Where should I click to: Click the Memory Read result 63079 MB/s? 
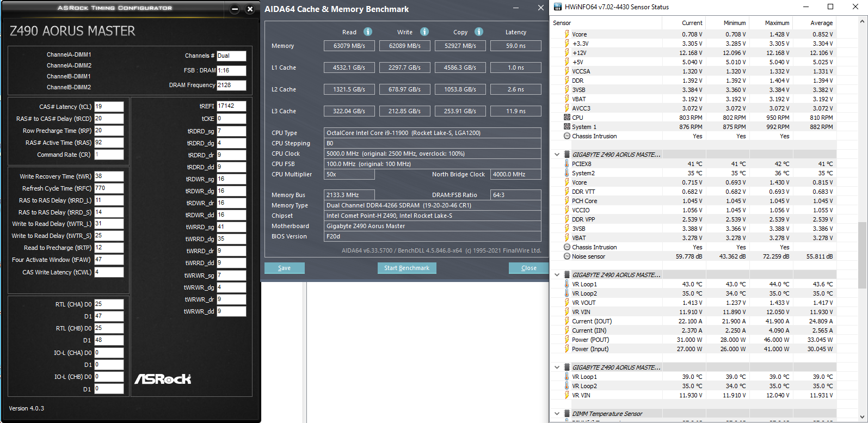349,46
